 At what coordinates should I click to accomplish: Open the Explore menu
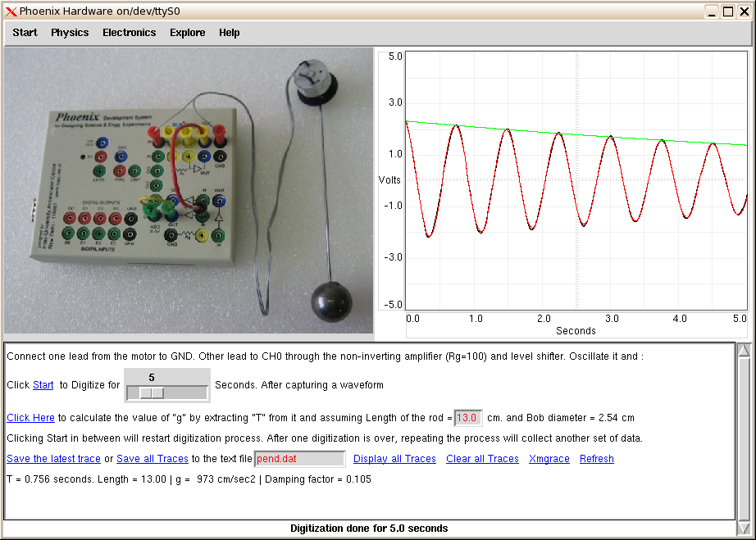tap(188, 33)
